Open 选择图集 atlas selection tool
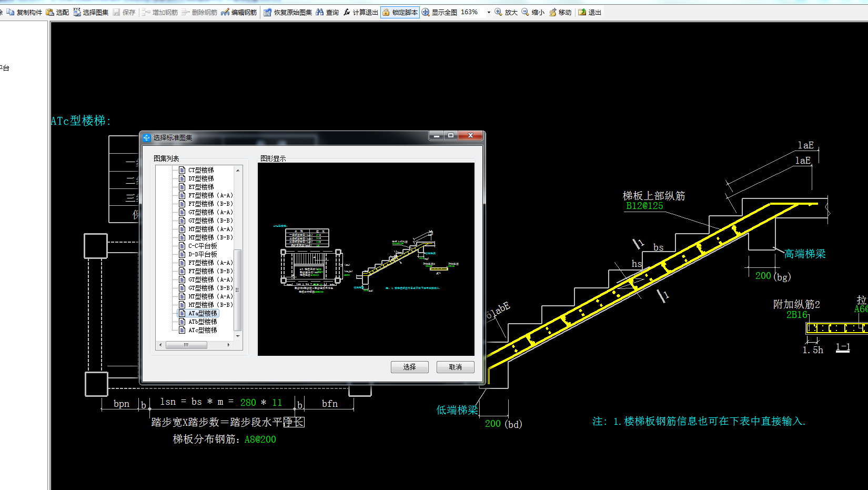Viewport: 868px width, 490px height. click(x=90, y=12)
